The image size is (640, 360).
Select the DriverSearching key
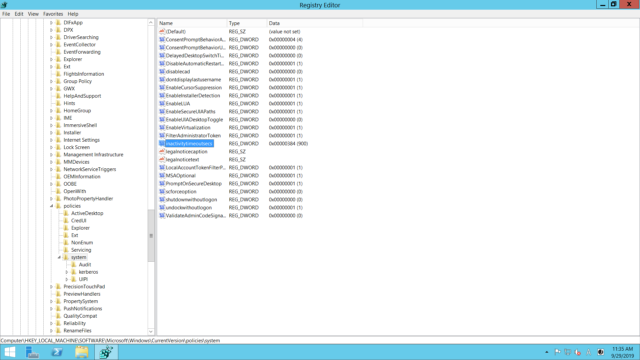point(81,37)
